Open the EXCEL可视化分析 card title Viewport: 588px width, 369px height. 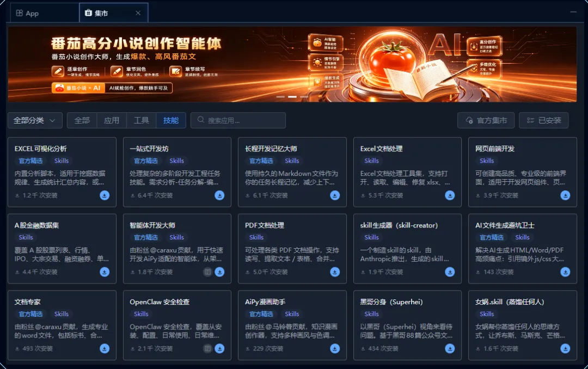pos(40,149)
